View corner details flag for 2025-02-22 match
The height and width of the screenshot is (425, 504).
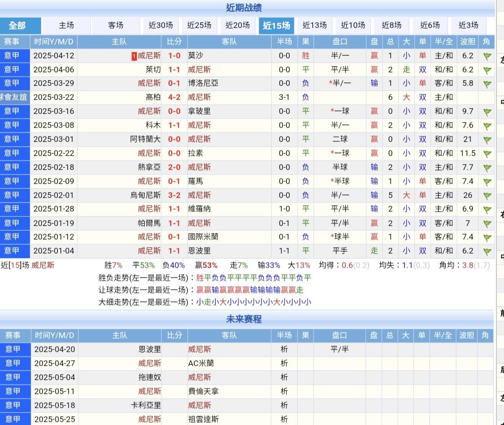[487, 154]
